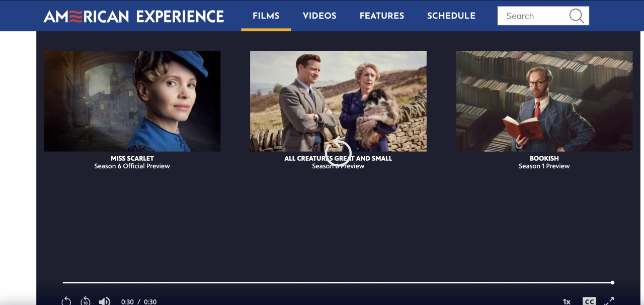Open the Films tab
Viewport: 644px width, 305px height.
tap(266, 16)
